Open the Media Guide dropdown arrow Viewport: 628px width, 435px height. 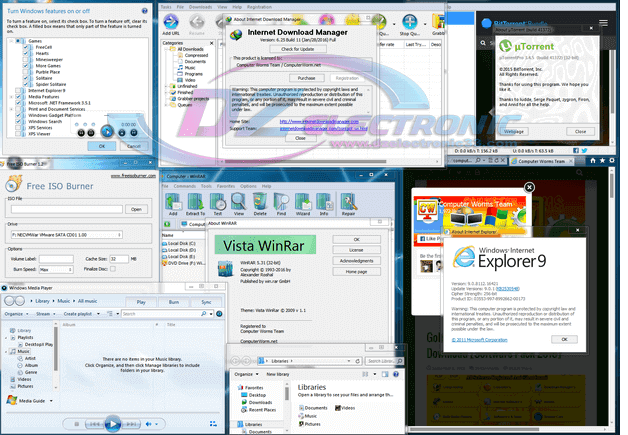coord(51,401)
